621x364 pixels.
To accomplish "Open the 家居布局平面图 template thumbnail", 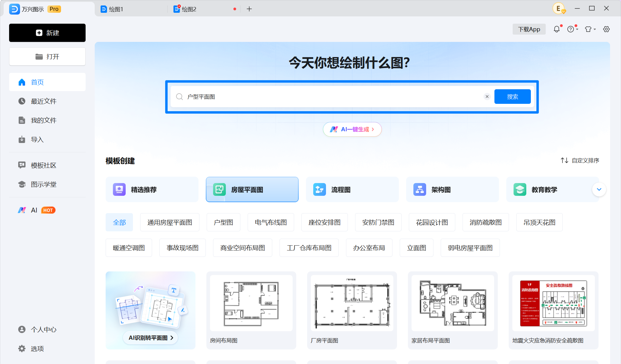I will [x=453, y=303].
